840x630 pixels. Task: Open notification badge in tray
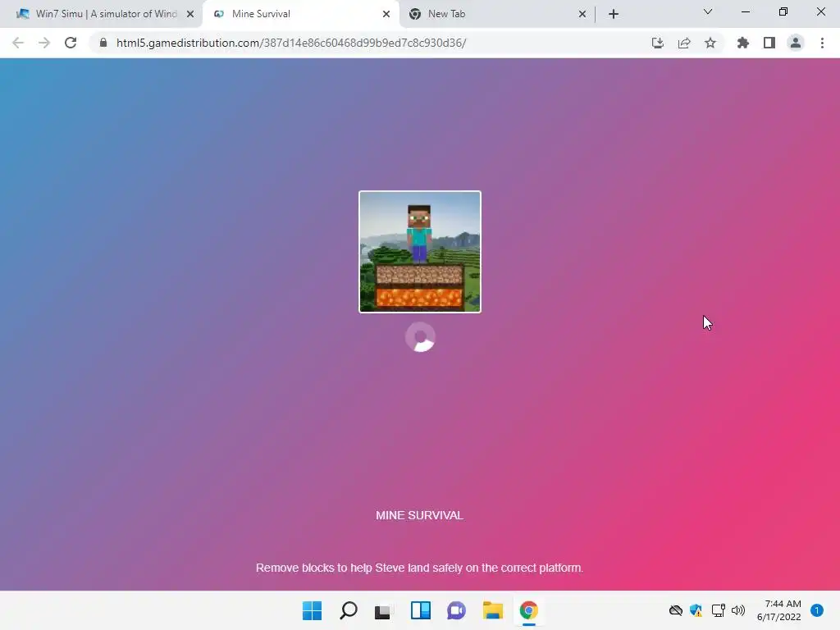coord(817,610)
